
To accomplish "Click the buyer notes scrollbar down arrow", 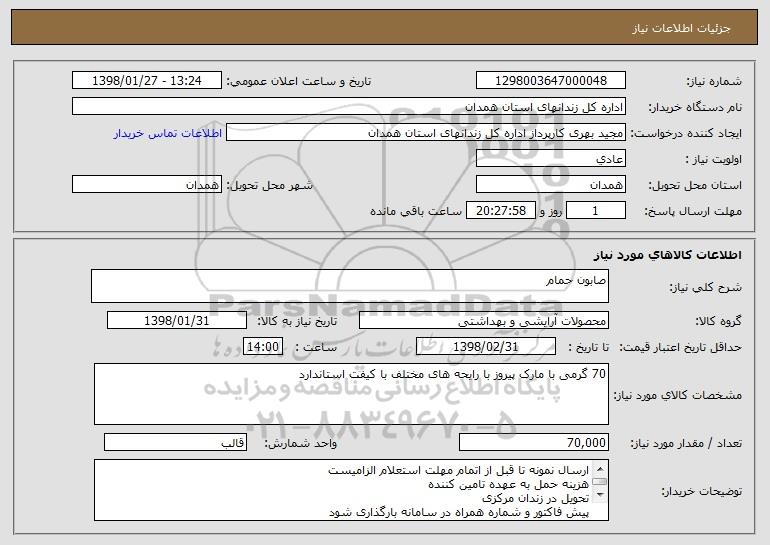I will click(x=599, y=495).
